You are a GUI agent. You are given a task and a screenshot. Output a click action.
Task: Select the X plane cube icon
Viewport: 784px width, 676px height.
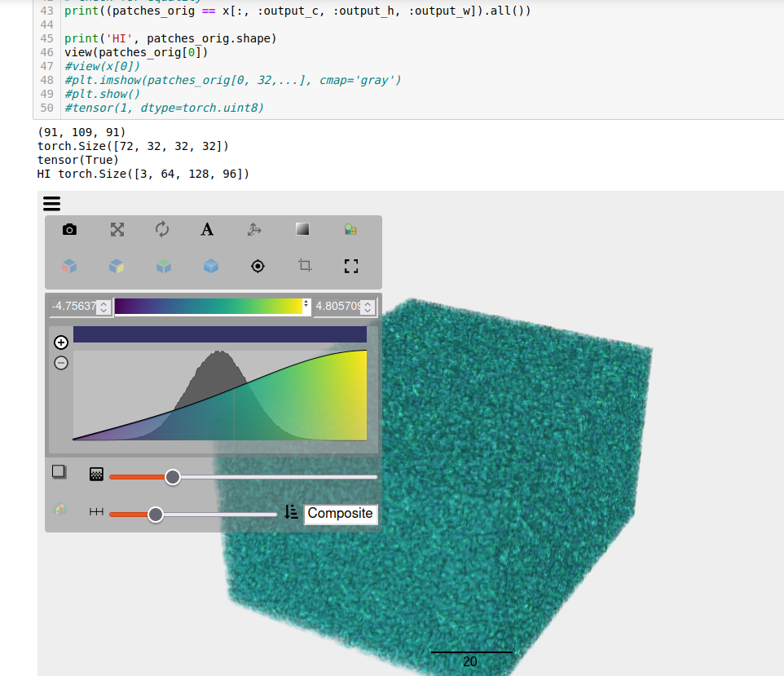point(70,266)
